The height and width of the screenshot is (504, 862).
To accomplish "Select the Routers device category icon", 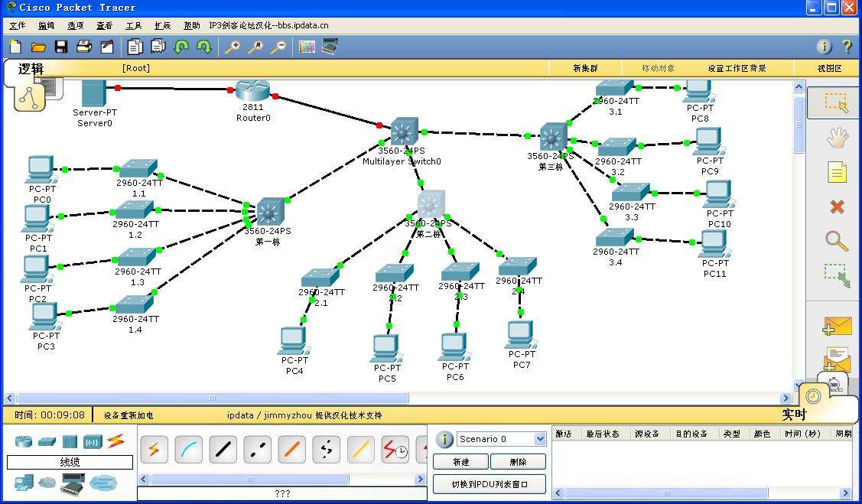I will coord(24,441).
